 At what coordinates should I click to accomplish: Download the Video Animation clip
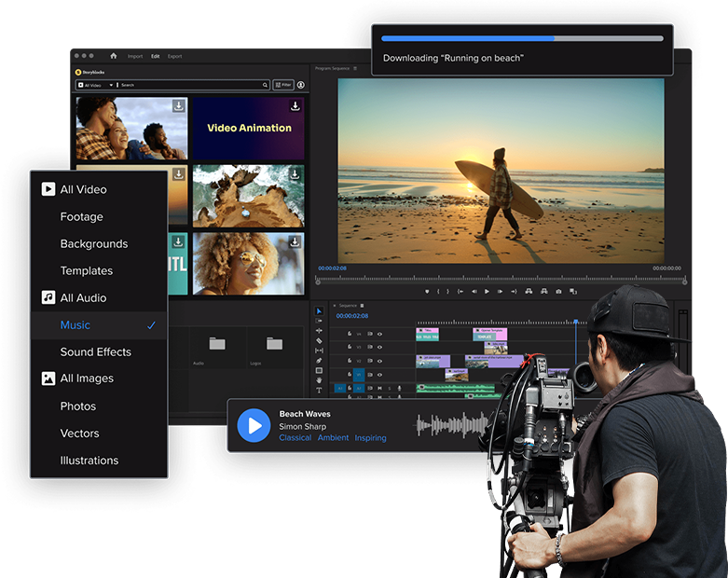click(x=295, y=106)
